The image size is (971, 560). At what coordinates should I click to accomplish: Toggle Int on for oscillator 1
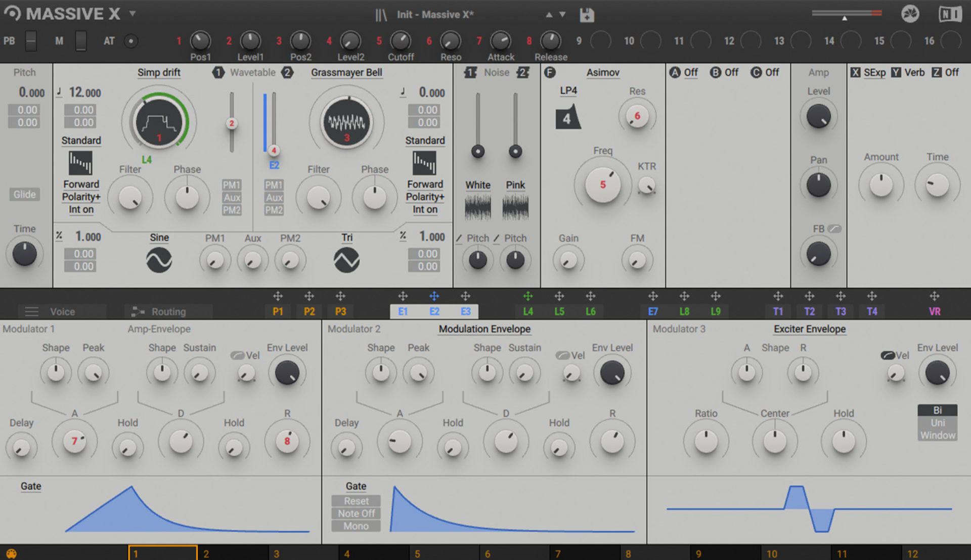(x=80, y=210)
